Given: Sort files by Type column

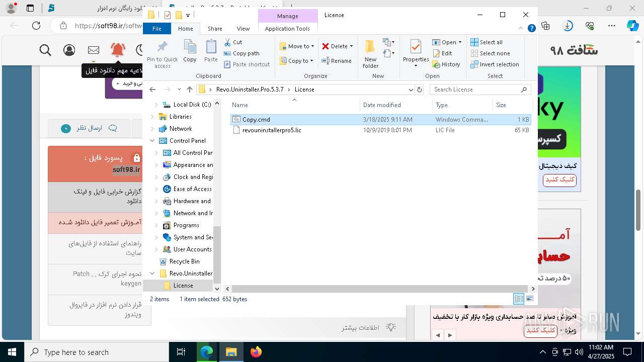Looking at the screenshot, I should 462,105.
